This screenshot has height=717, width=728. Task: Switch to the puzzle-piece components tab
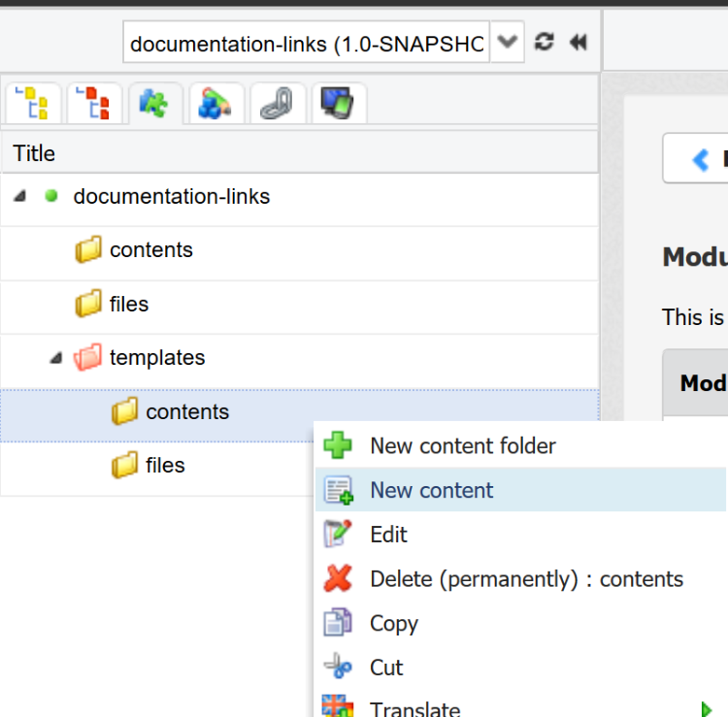pyautogui.click(x=155, y=103)
